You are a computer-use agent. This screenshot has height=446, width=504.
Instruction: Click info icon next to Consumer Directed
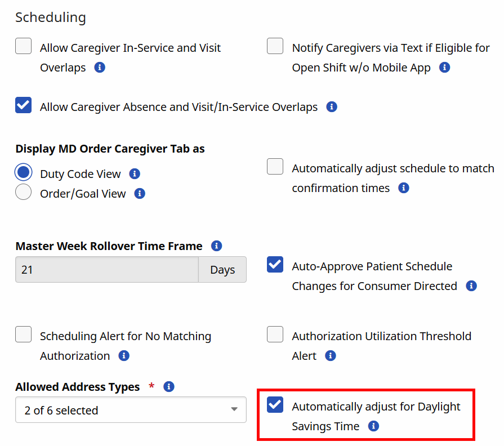(471, 286)
